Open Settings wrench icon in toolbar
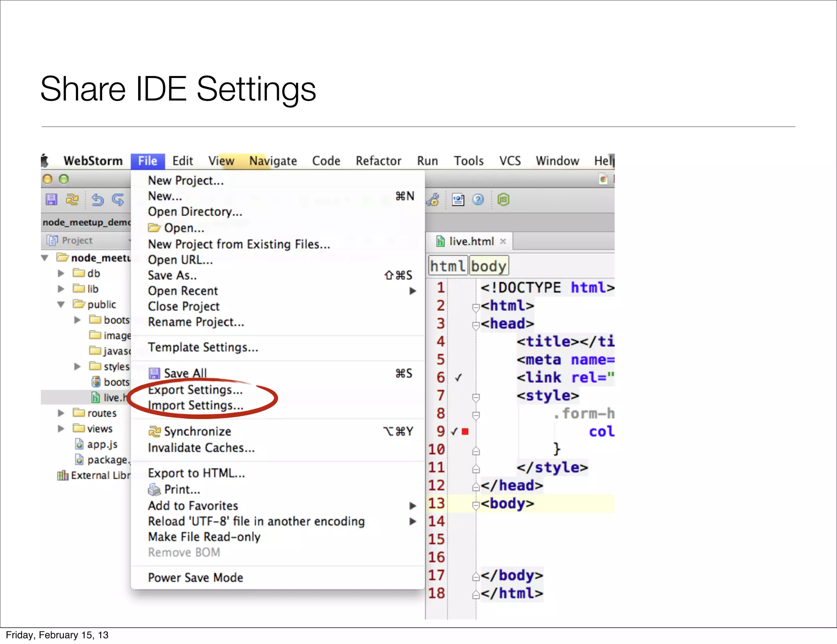This screenshot has height=644, width=837. pyautogui.click(x=433, y=199)
